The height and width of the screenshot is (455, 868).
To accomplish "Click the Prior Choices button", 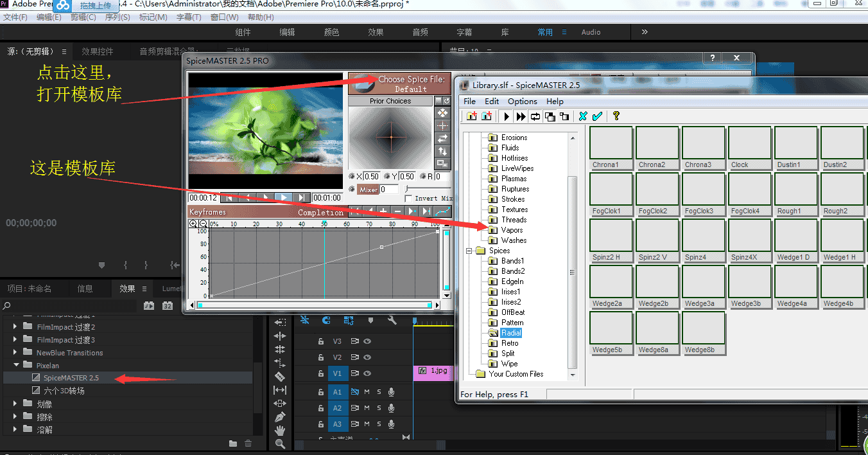I will coord(390,101).
